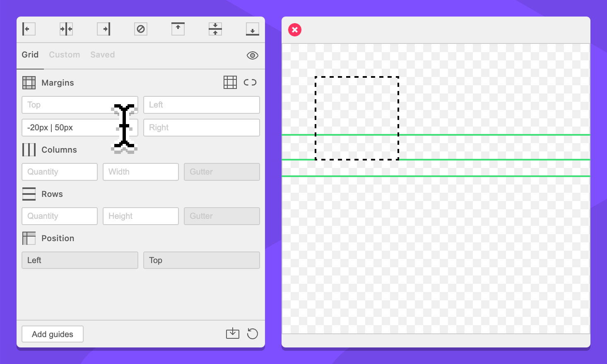Add guide to left edge

[x=29, y=29]
